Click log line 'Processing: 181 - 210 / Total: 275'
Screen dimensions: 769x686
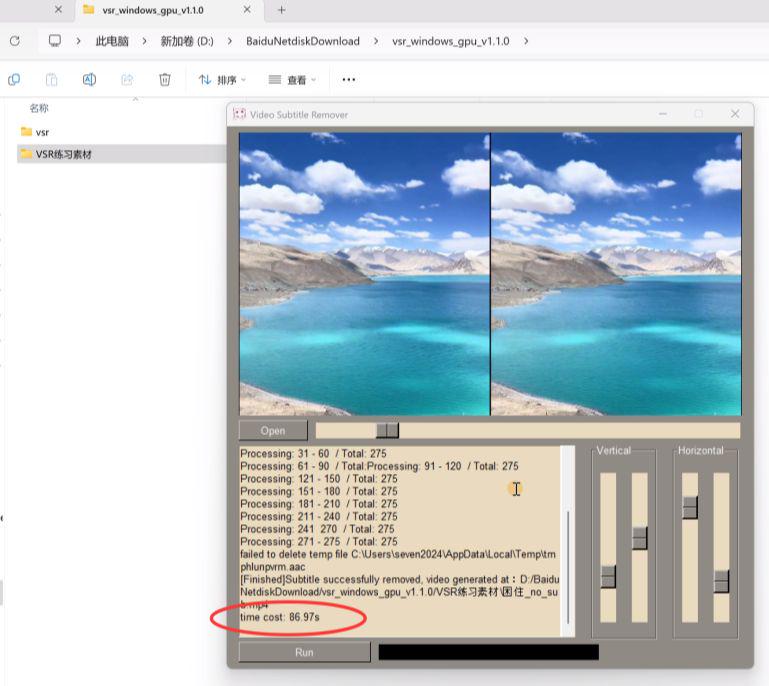pyautogui.click(x=319, y=504)
